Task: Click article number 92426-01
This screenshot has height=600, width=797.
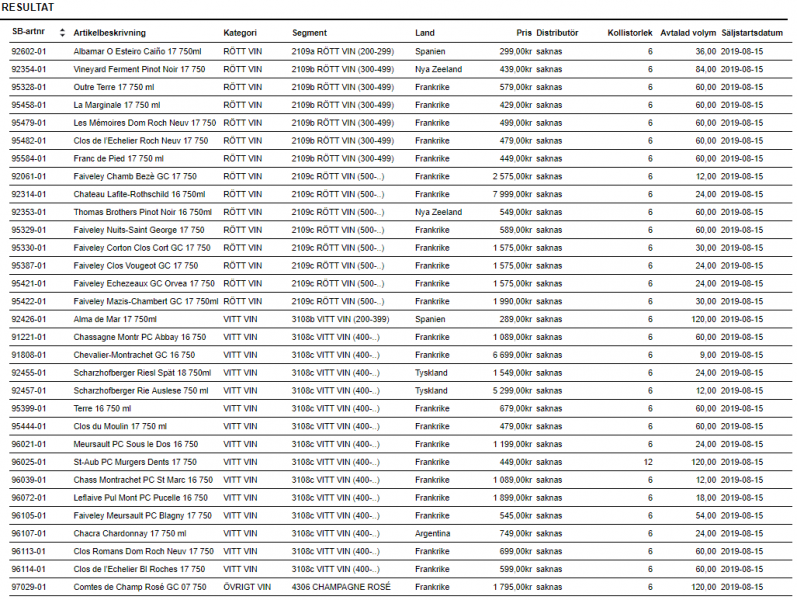Action: (28, 319)
